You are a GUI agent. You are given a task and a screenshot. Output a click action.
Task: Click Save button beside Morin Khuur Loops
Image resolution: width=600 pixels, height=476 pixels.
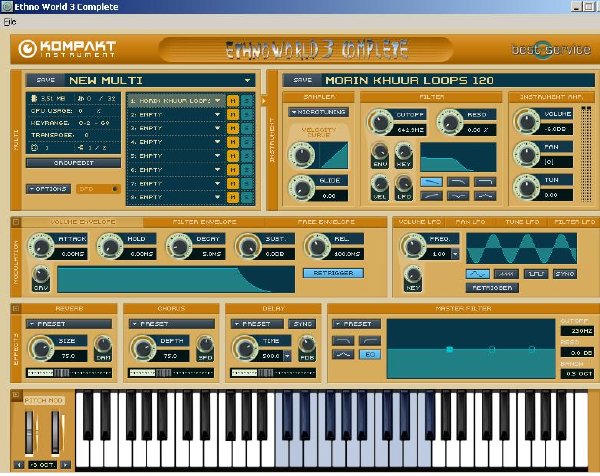pos(302,80)
